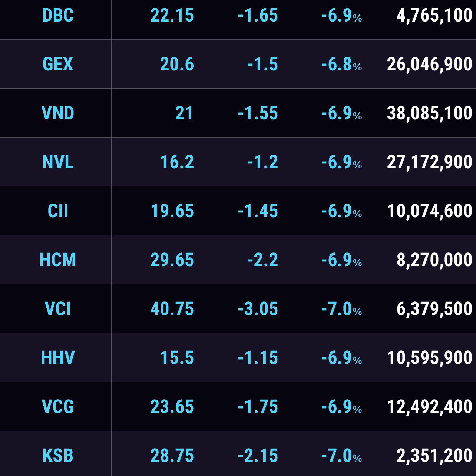This screenshot has width=476, height=476.
Task: Select the CII stock symbol
Action: click(58, 211)
